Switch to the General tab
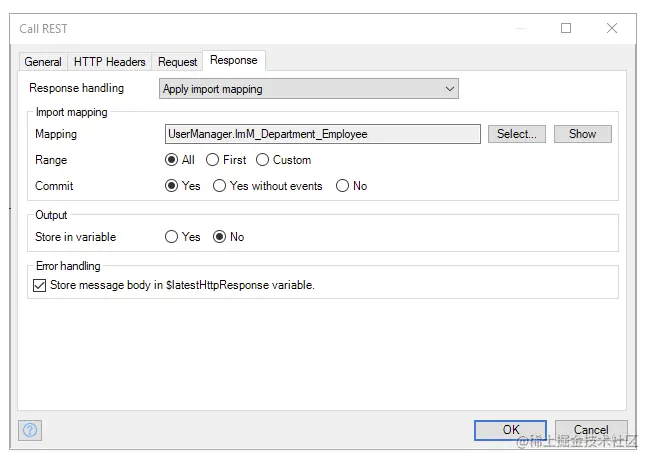This screenshot has width=652, height=463. click(x=43, y=62)
